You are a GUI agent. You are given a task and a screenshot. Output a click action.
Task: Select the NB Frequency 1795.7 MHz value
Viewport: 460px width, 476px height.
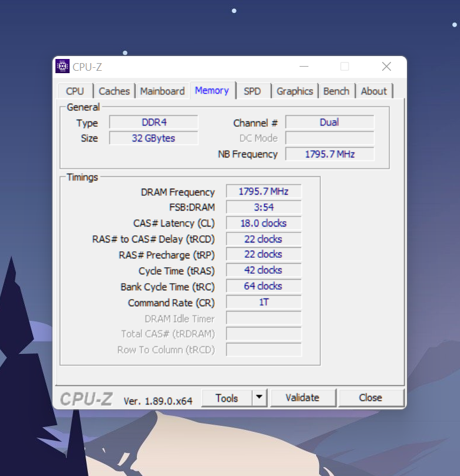[x=330, y=154]
